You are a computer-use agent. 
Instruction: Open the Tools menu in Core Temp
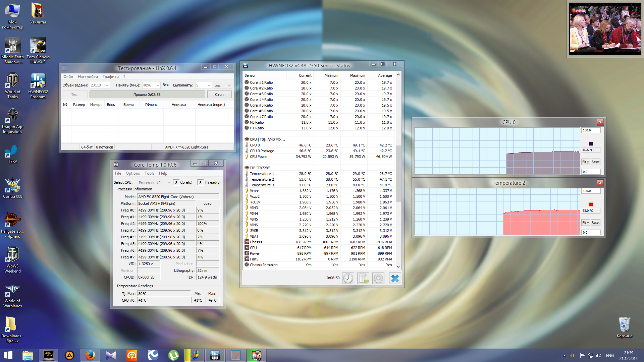(x=149, y=173)
